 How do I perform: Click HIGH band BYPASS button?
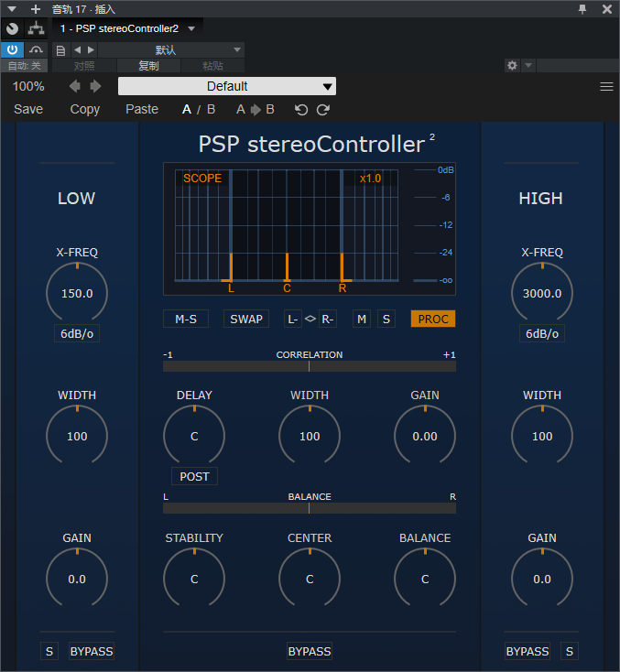pos(528,652)
